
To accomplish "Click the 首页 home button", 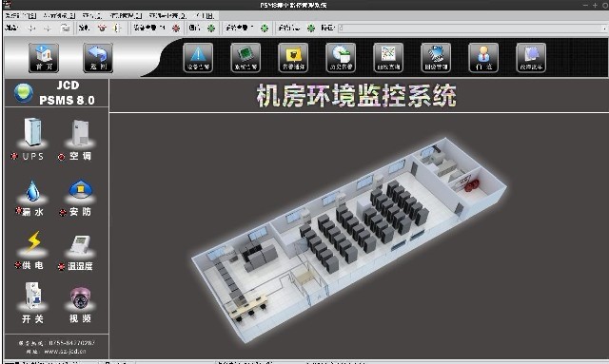I will click(x=44, y=58).
